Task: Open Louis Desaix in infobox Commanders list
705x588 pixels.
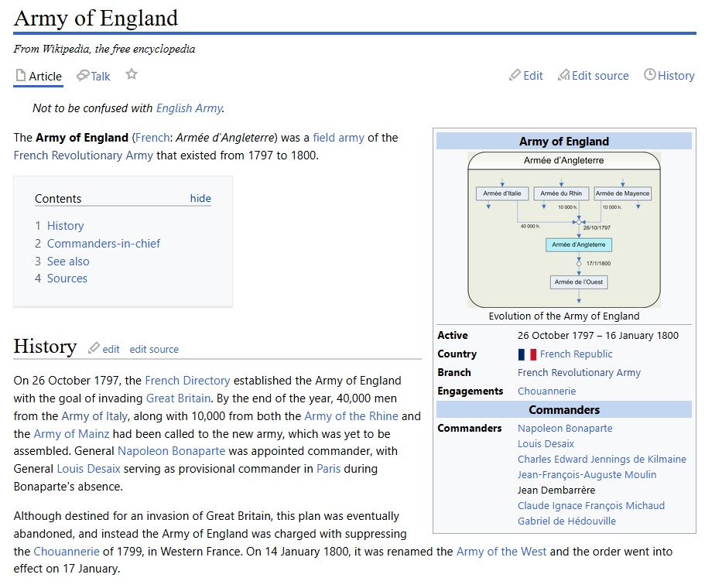Action: pos(546,443)
